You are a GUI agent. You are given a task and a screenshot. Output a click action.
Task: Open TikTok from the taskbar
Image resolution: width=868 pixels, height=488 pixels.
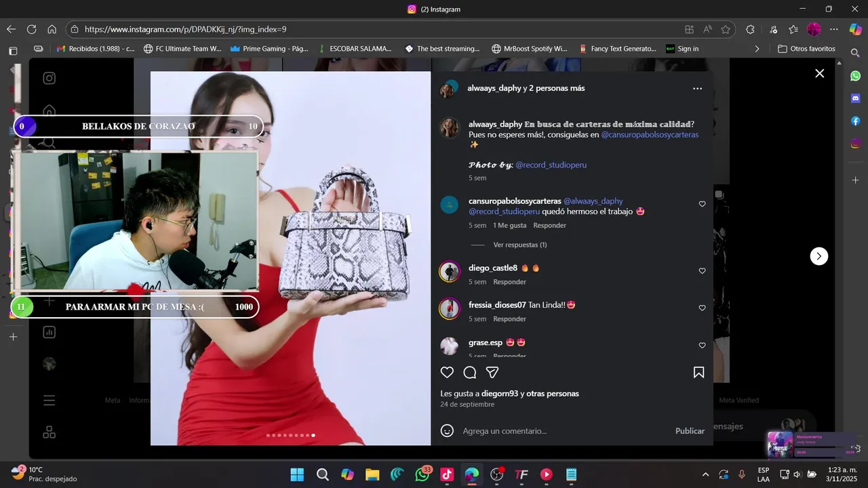447,474
